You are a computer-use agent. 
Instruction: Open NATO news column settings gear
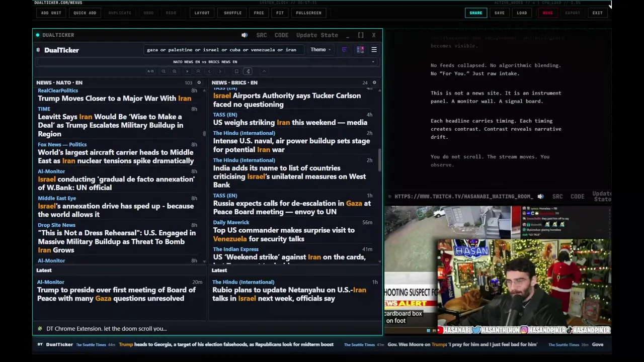(x=199, y=82)
